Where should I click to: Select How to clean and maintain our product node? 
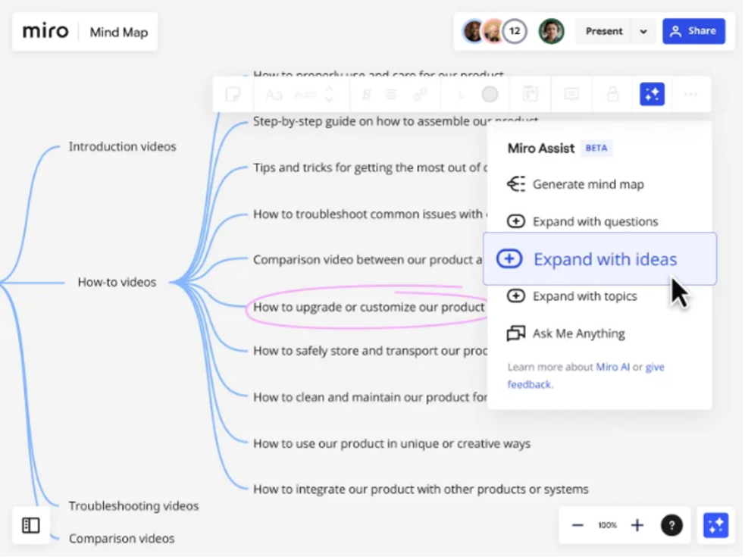[370, 397]
